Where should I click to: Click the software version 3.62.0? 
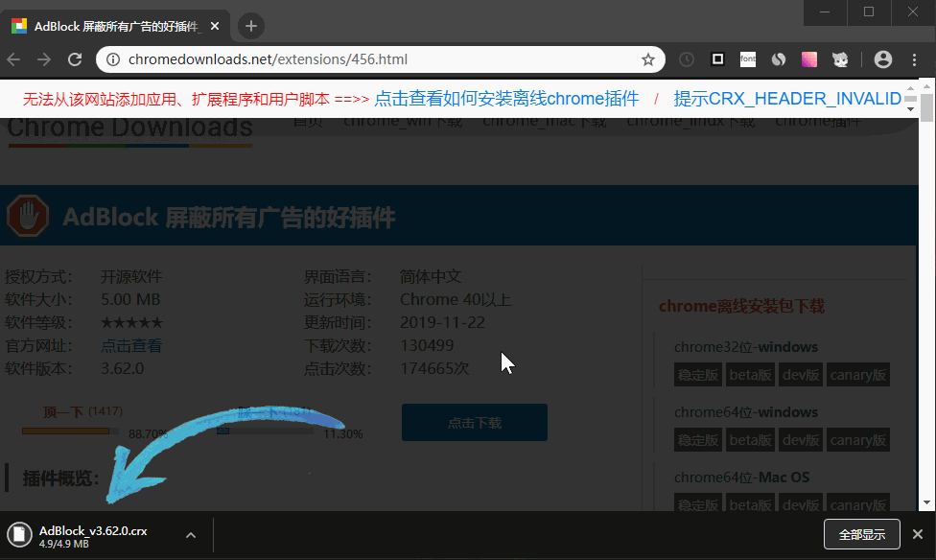pyautogui.click(x=123, y=368)
